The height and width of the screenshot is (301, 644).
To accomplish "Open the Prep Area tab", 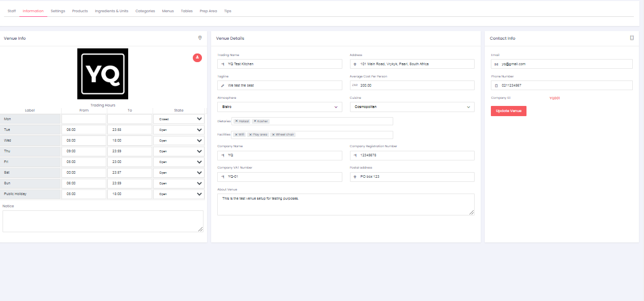I will pyautogui.click(x=208, y=11).
